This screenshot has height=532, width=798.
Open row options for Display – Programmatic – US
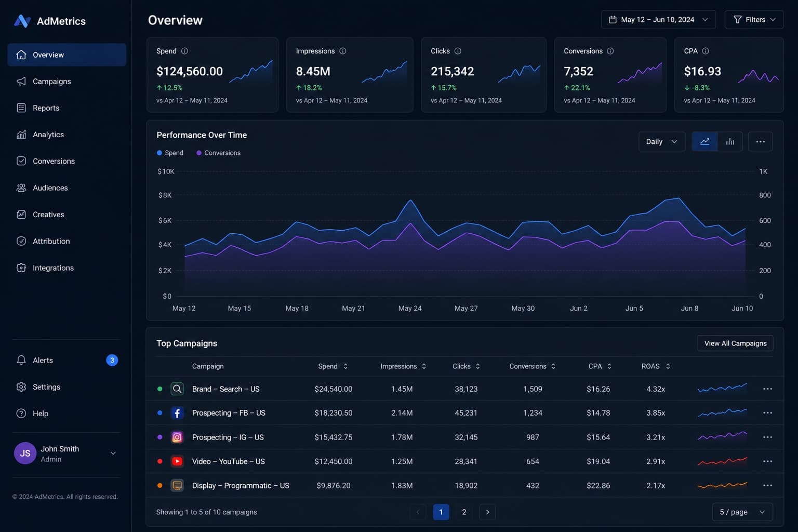click(768, 485)
